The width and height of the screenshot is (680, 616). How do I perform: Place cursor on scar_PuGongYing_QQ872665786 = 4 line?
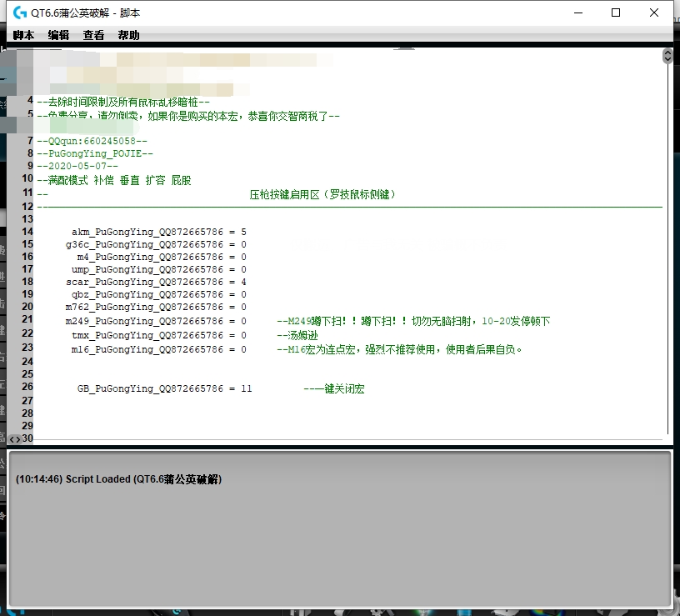click(x=156, y=282)
